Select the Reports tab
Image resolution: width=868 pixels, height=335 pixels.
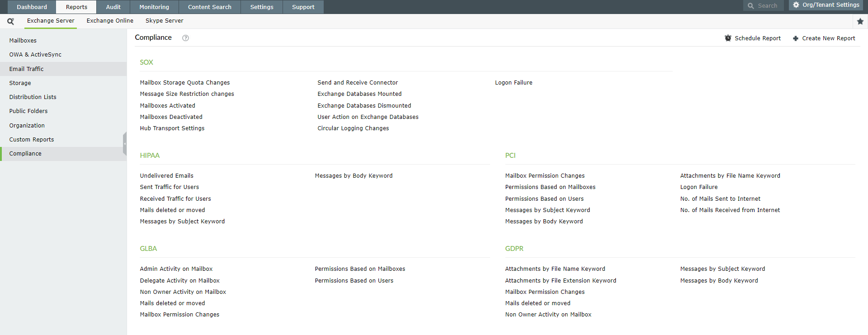(76, 7)
